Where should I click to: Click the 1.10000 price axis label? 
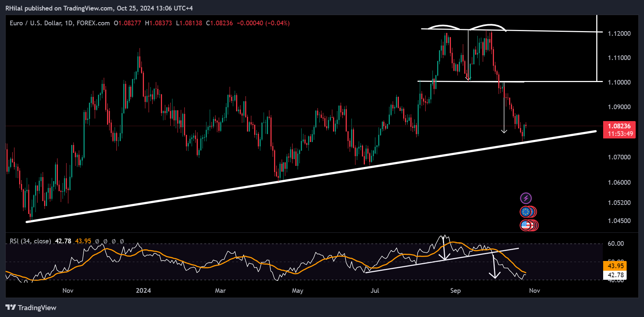tap(619, 82)
